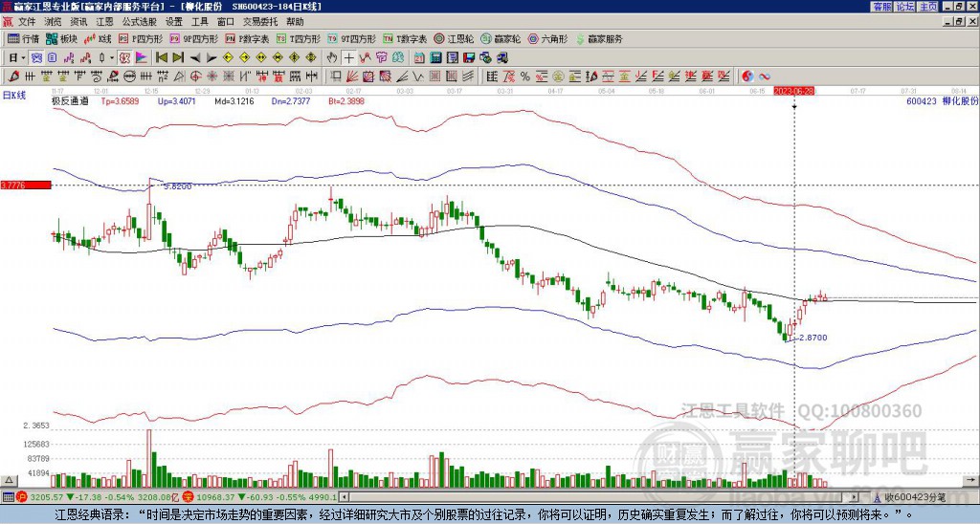980x524 pixels.
Task: Select the circled 金 golden ratio tool
Action: tap(558, 76)
